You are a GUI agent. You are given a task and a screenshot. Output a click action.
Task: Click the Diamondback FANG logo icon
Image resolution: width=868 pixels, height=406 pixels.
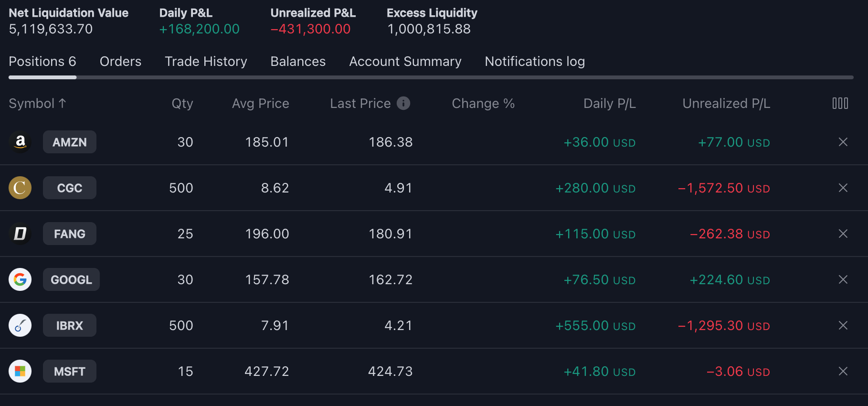click(20, 234)
